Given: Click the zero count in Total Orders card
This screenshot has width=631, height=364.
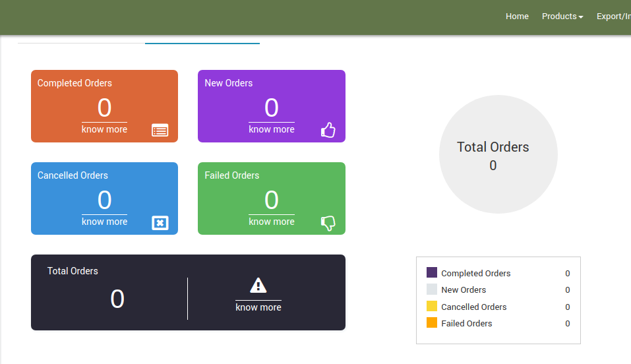Looking at the screenshot, I should (117, 299).
